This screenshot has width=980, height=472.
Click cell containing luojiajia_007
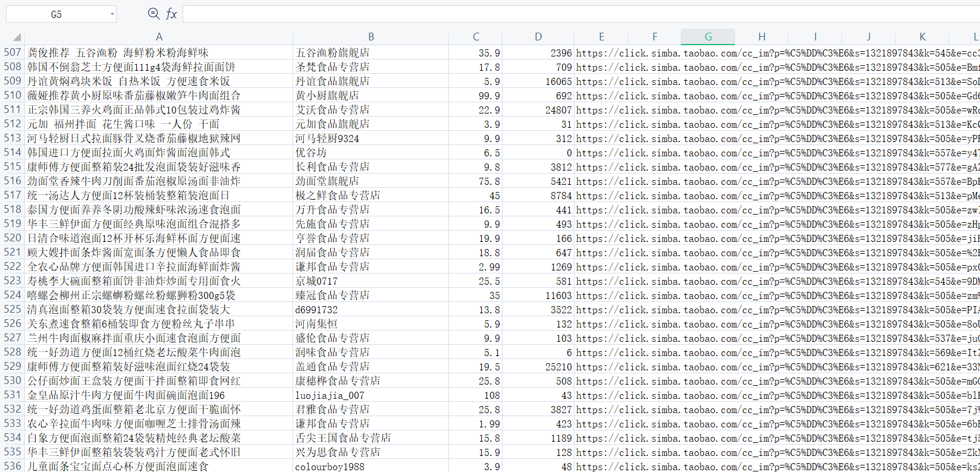[370, 395]
